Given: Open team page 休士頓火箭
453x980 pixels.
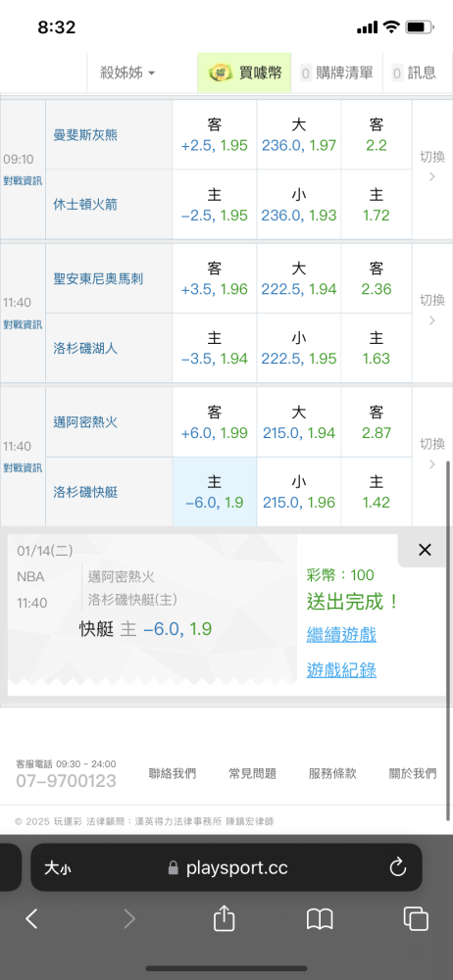Looking at the screenshot, I should 85,205.
